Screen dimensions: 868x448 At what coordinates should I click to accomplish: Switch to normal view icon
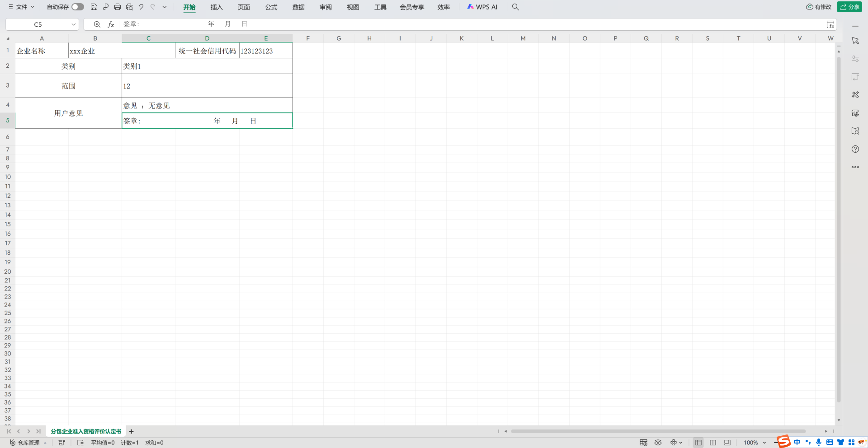[698, 443]
